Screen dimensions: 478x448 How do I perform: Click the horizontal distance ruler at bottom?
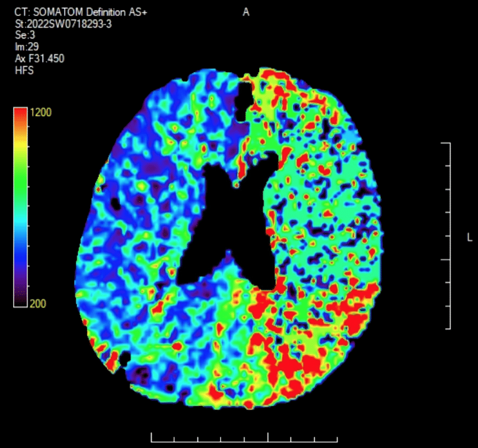tap(244, 437)
